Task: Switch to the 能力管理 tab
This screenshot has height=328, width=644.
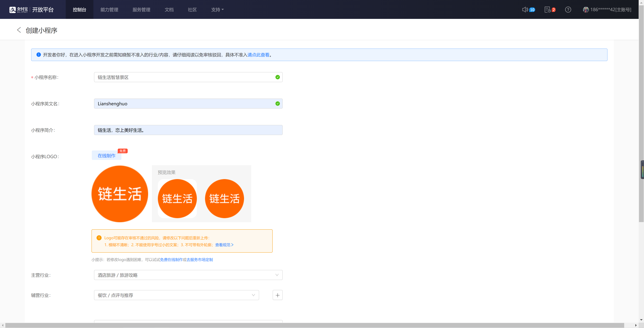Action: (109, 9)
